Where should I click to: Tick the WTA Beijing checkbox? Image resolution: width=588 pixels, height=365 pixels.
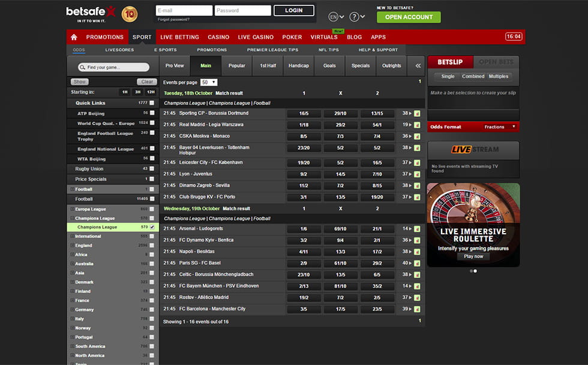[x=152, y=158]
